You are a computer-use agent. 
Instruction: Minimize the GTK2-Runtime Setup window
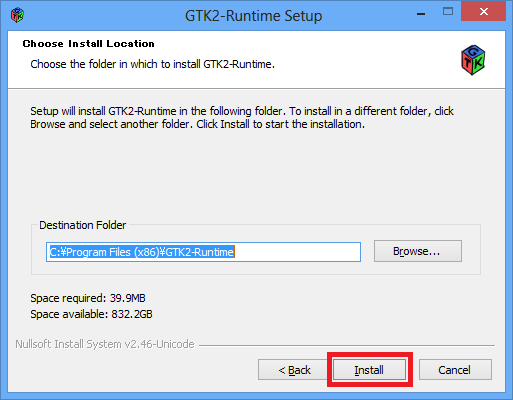421,14
